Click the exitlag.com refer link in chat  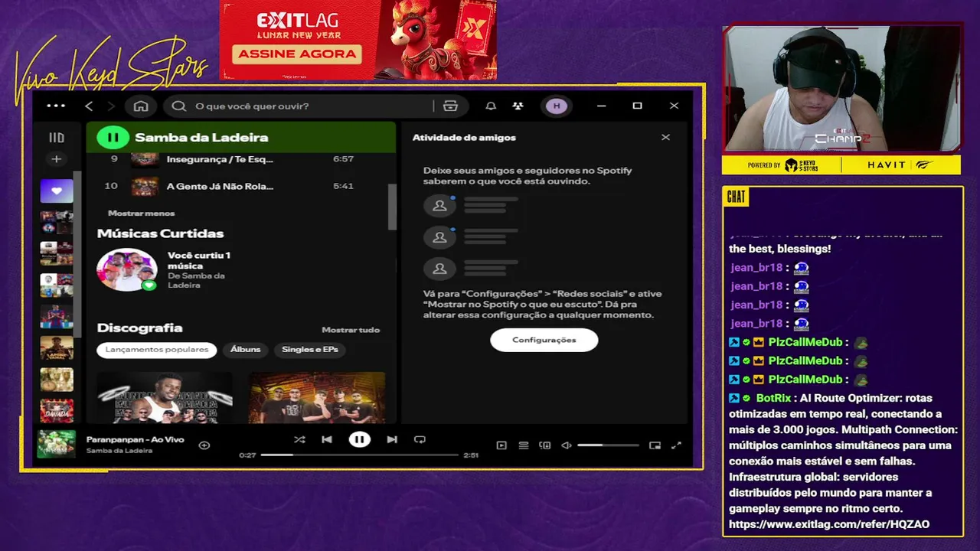829,524
